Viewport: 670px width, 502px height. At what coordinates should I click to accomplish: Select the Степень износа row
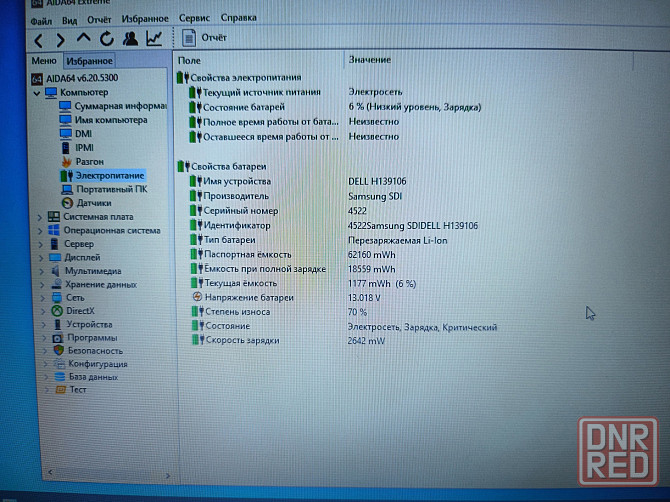coord(279,311)
